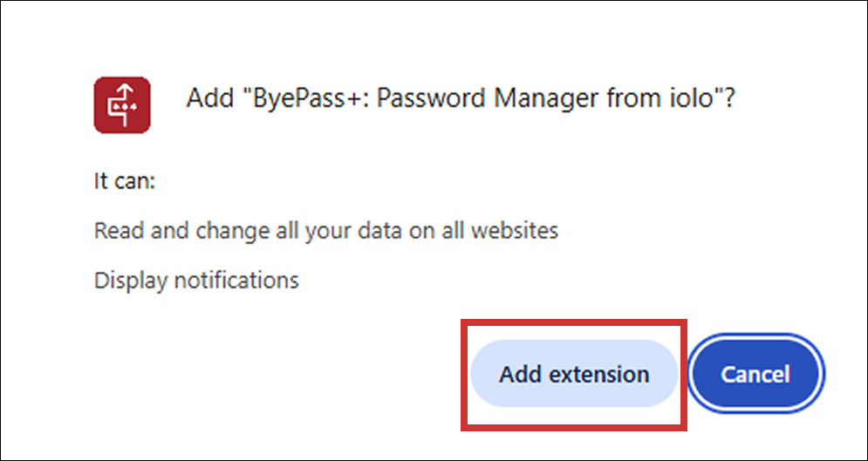Add the ByePass+ Password Manager extension

(x=574, y=374)
